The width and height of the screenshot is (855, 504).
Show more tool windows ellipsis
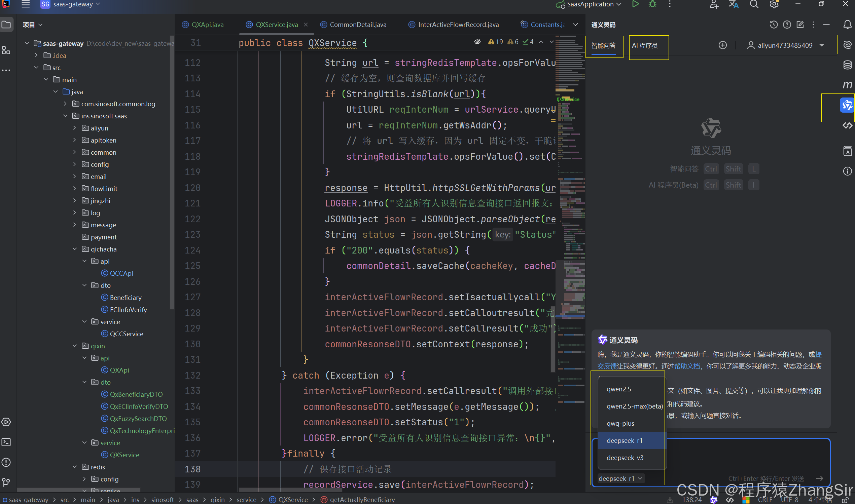[6, 70]
